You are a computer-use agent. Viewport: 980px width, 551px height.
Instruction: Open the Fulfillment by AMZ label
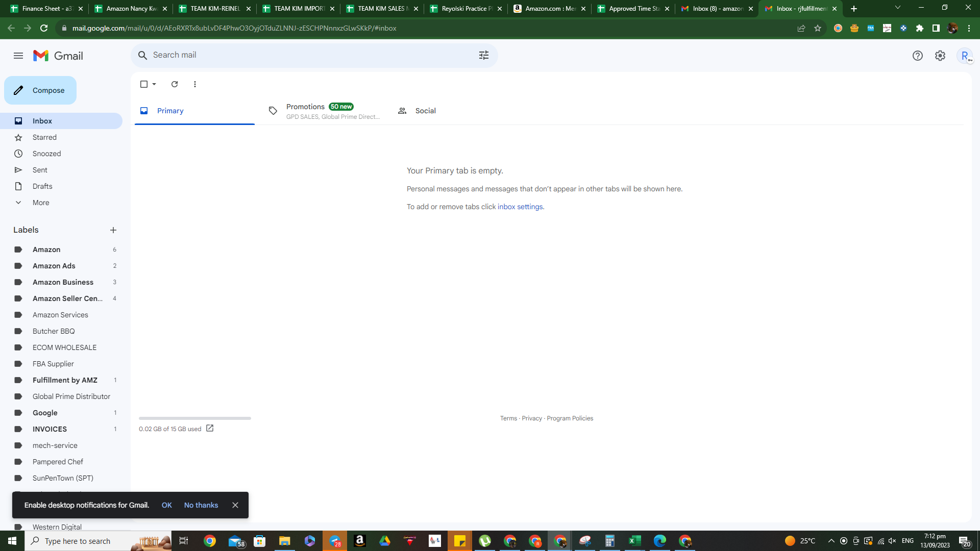pyautogui.click(x=61, y=380)
